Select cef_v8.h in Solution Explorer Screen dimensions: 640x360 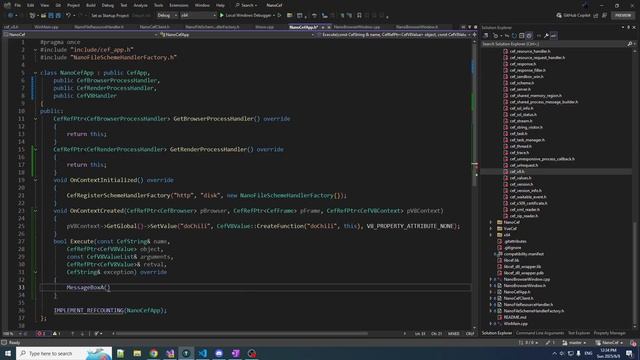tap(518, 171)
